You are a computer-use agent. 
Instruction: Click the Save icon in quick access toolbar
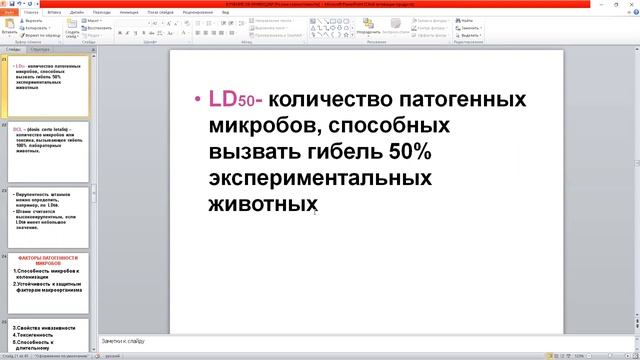(x=12, y=4)
